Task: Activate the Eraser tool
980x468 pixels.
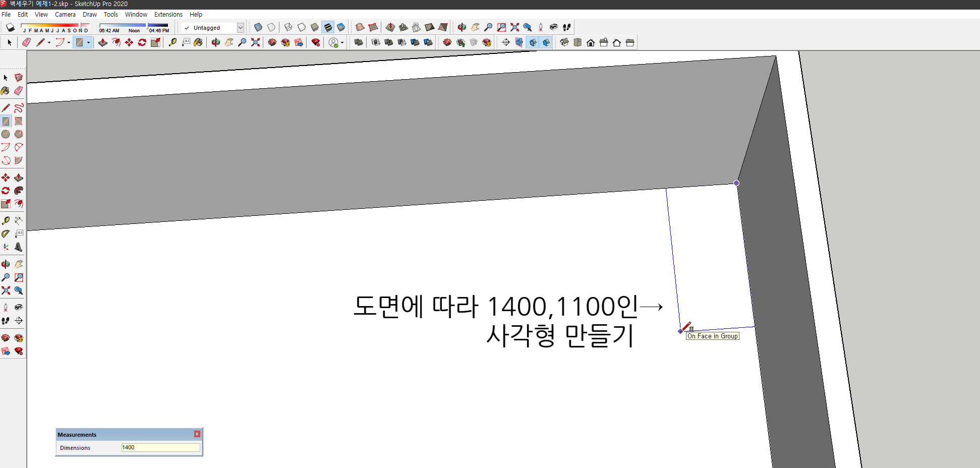Action: point(26,43)
